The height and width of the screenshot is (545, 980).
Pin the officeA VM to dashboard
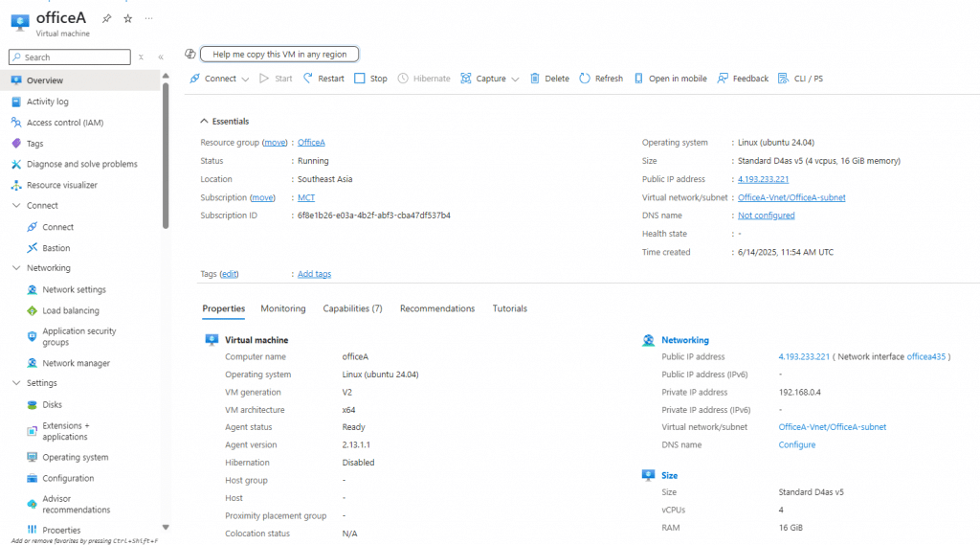pos(107,18)
